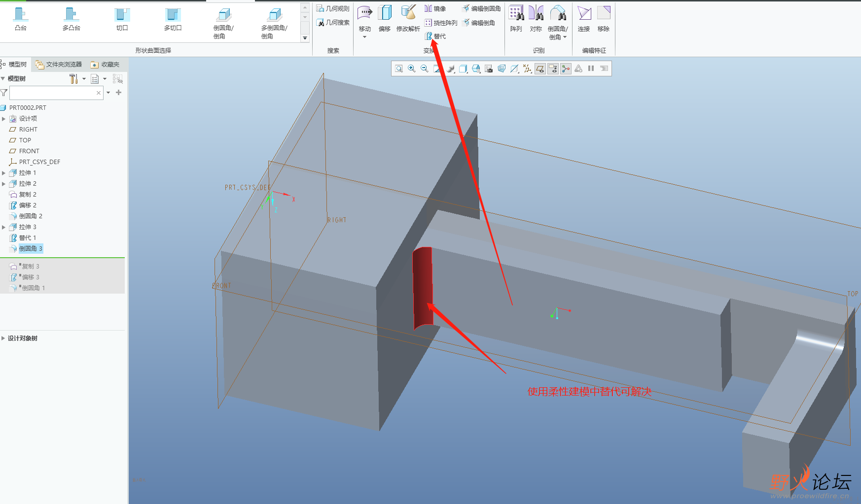The image size is (861, 504).
Task: Expand the 设计项 tree node
Action: [3, 119]
